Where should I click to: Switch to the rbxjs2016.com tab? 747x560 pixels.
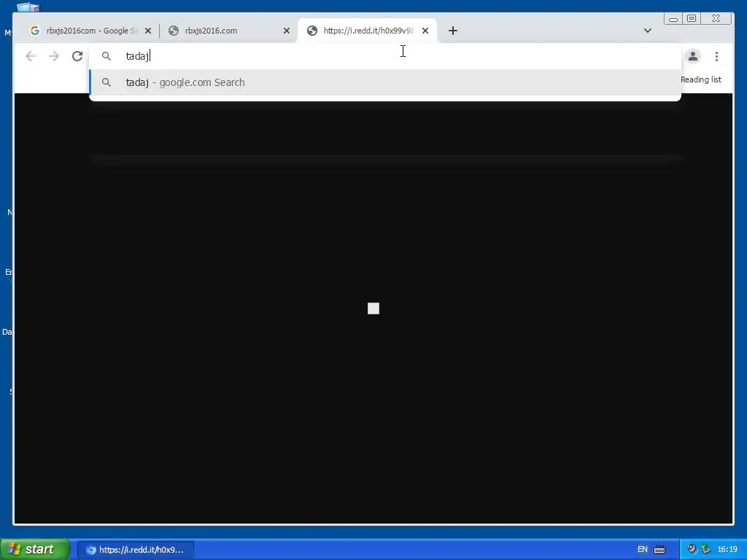tap(228, 31)
